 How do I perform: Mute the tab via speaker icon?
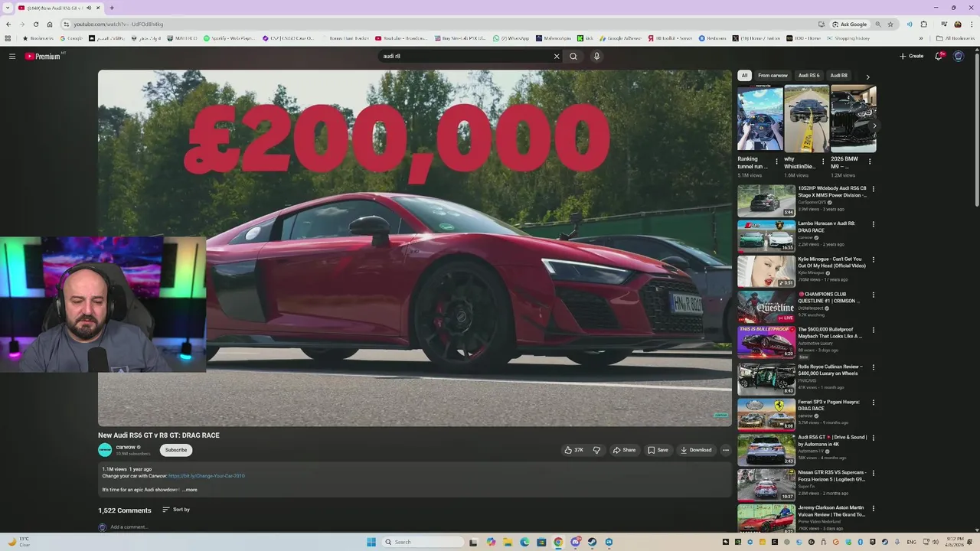pyautogui.click(x=89, y=8)
